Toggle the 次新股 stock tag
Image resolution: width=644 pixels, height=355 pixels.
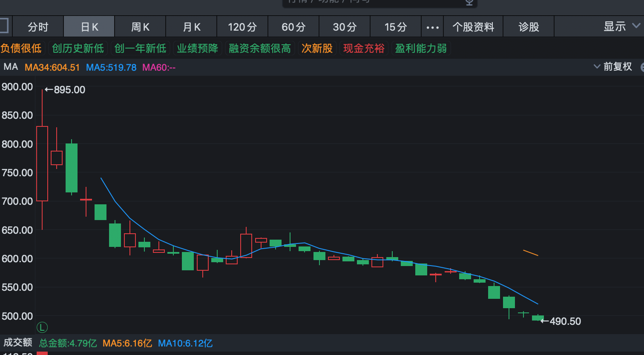(317, 48)
